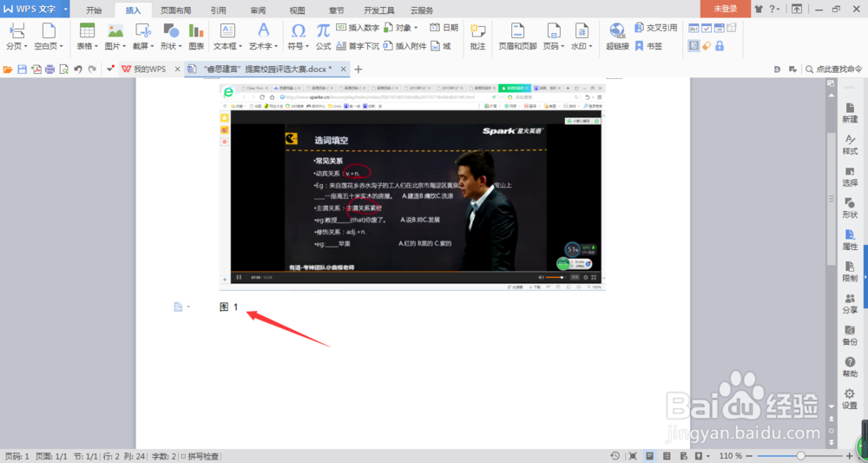Switch to outline view in status bar

point(667,456)
